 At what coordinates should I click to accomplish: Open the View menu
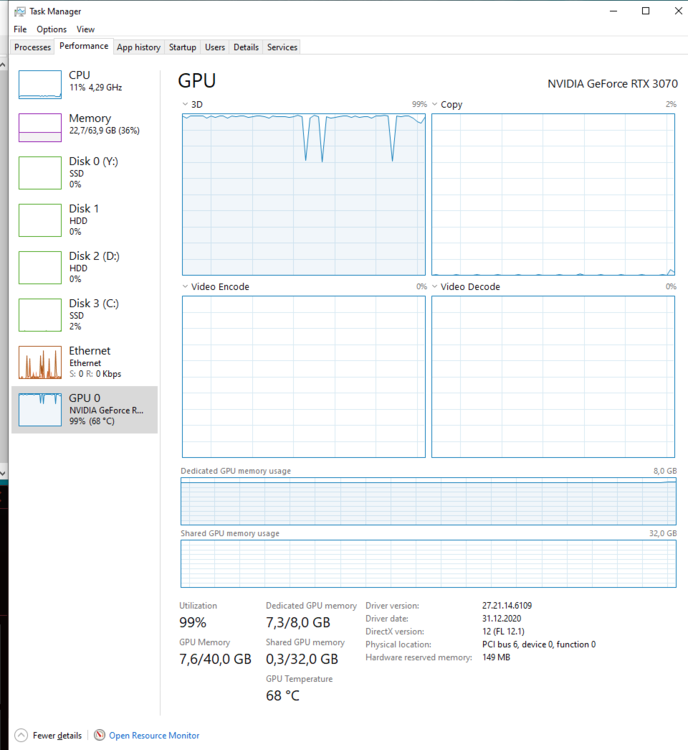[x=86, y=29]
